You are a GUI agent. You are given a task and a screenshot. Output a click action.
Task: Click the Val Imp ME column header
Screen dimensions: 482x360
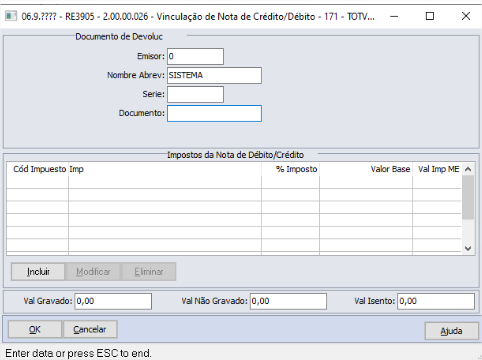tap(437, 169)
